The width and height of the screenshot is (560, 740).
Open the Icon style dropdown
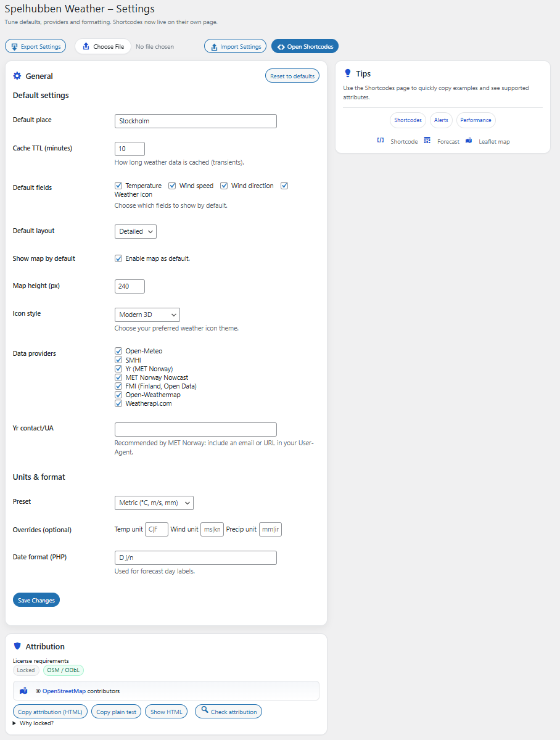(147, 314)
